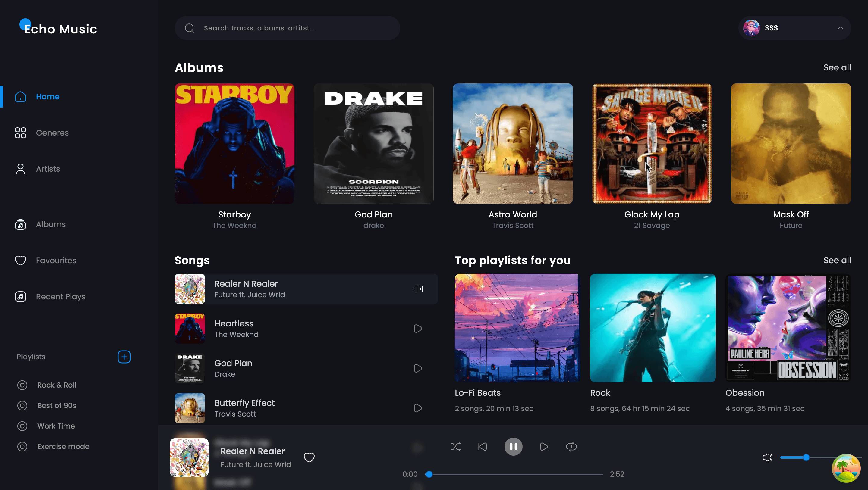Open Drake's God Plan album cover
The image size is (868, 490).
click(373, 143)
